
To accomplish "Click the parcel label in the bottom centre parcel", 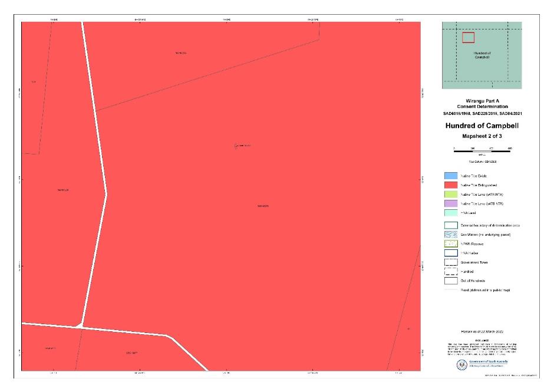I will tap(132, 353).
